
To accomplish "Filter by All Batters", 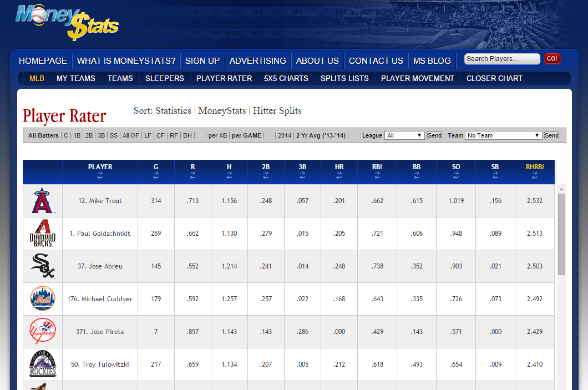I will 43,135.
